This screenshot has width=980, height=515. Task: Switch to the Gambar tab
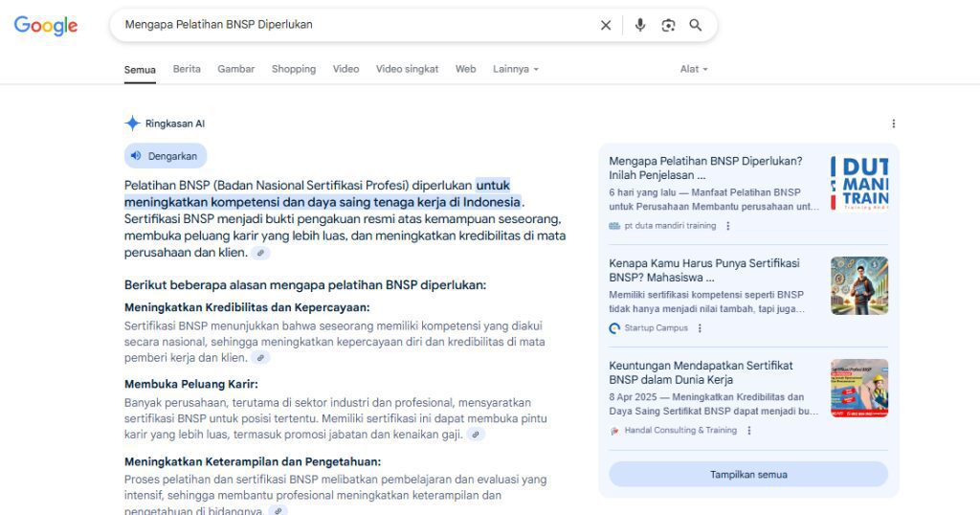coord(236,69)
